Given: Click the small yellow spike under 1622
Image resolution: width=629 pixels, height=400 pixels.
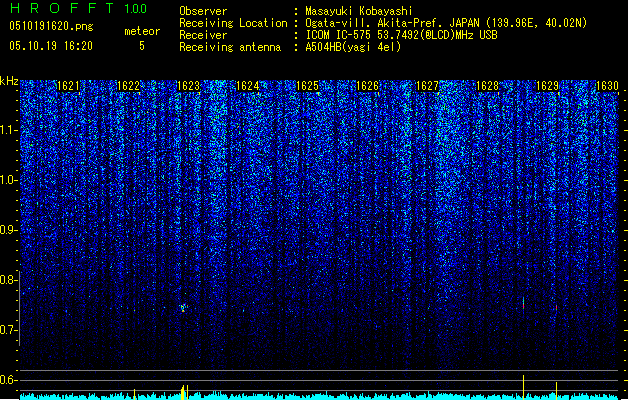Looking at the screenshot, I should (134, 394).
